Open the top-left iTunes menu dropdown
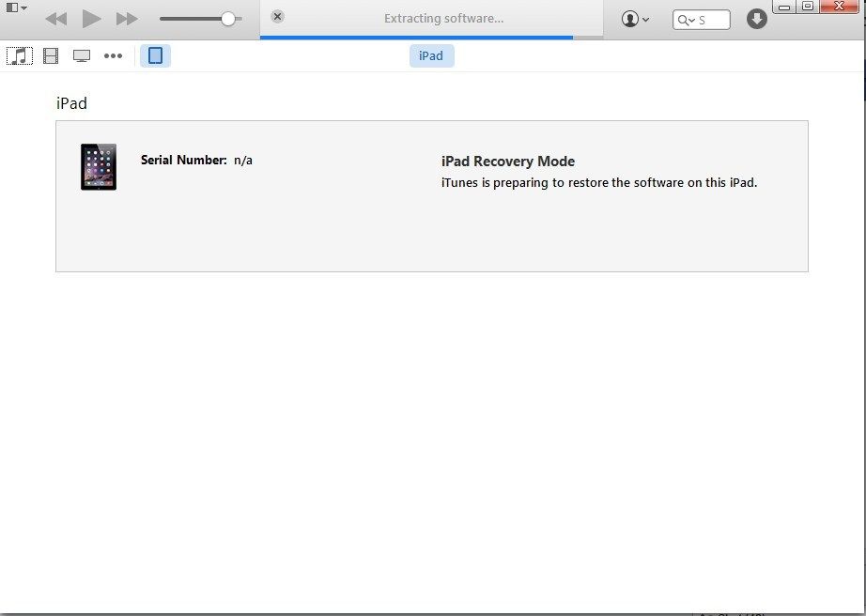The height and width of the screenshot is (616, 866). [16, 8]
